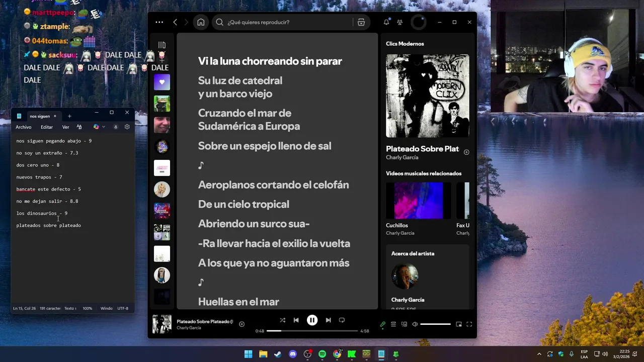The width and height of the screenshot is (644, 362).
Task: Click UTF-8 encoding in Notepad status bar
Action: pyautogui.click(x=123, y=308)
